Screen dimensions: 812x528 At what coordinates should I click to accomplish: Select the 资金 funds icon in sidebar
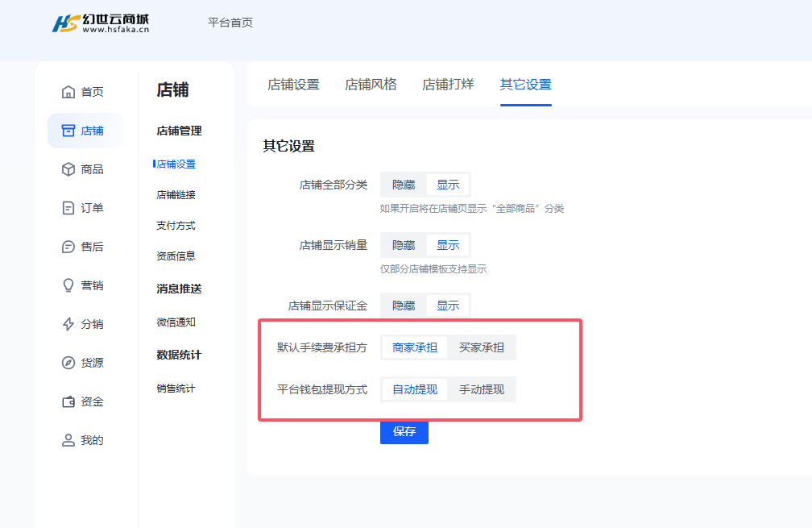coord(69,401)
